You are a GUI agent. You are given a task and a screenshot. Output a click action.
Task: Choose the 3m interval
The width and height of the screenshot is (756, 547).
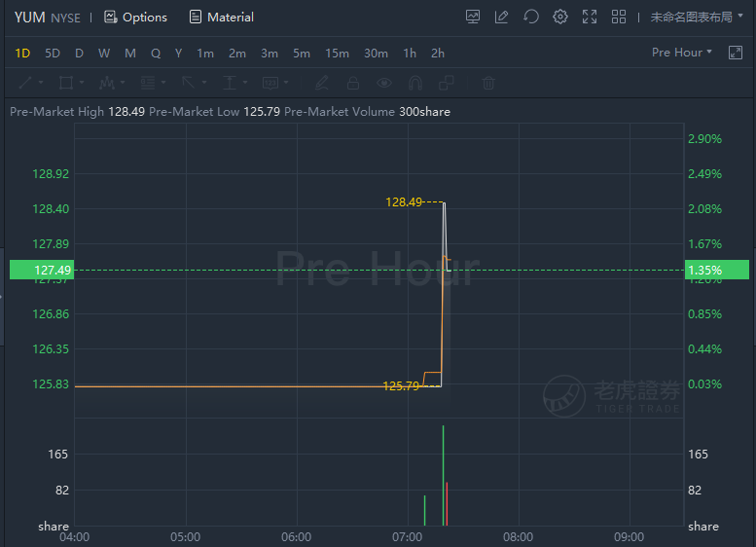(270, 54)
